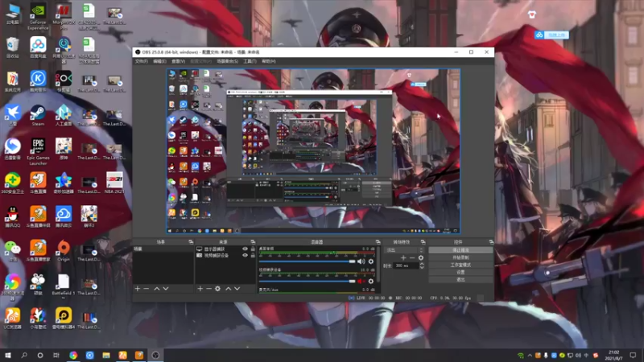Move the source down in Sources panel
The image size is (644, 362).
[x=237, y=289]
